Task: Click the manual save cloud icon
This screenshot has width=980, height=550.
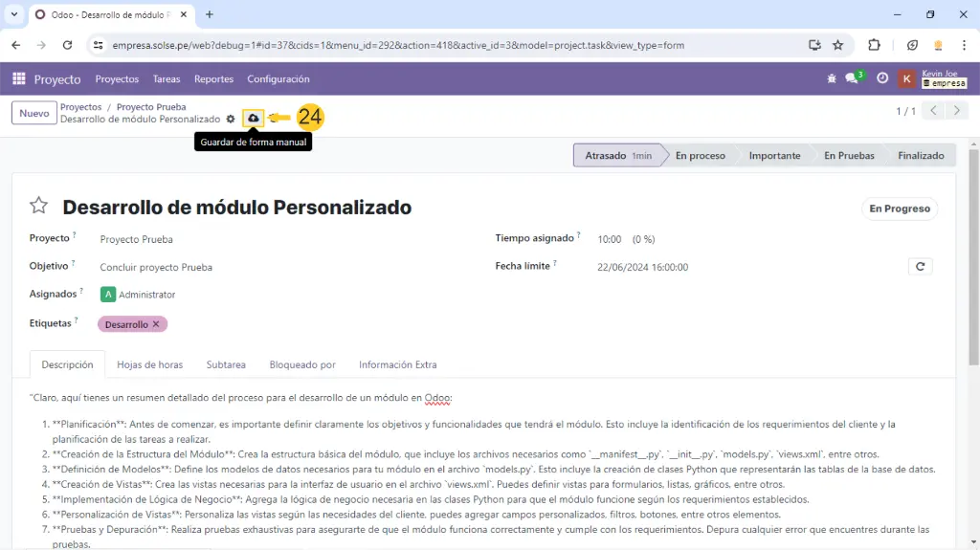Action: tap(253, 119)
